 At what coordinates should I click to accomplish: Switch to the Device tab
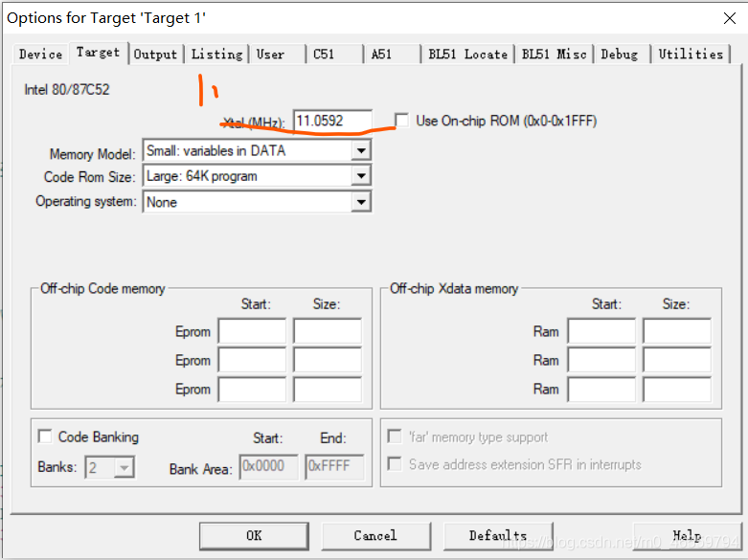pyautogui.click(x=41, y=55)
